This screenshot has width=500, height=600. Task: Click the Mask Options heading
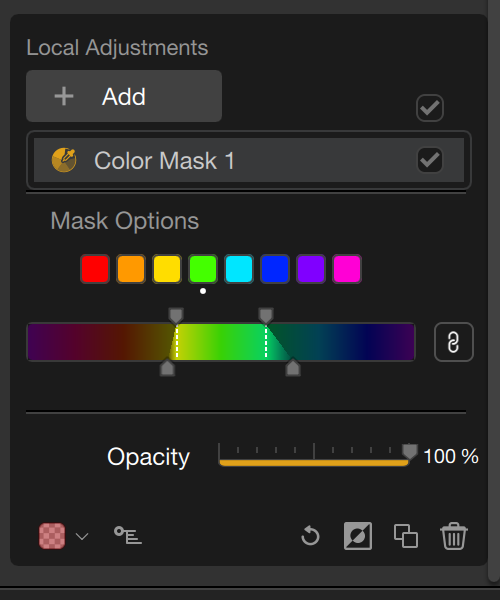[125, 221]
